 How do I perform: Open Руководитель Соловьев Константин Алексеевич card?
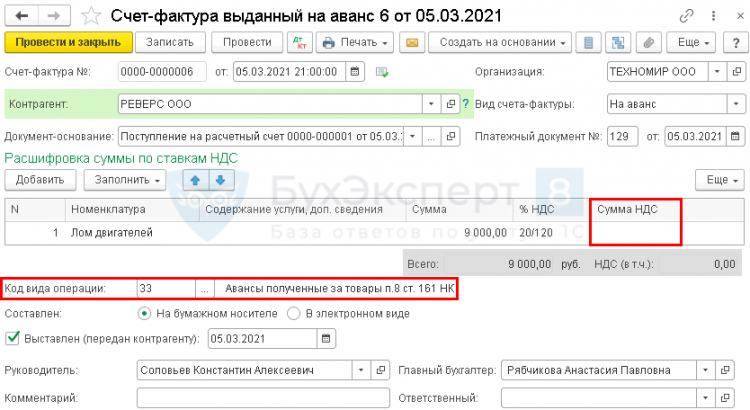[380, 370]
